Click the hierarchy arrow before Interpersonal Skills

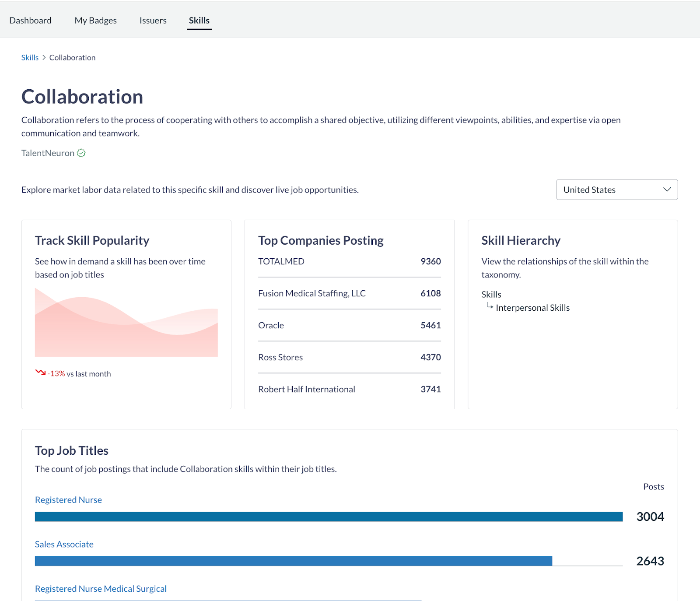(x=490, y=307)
